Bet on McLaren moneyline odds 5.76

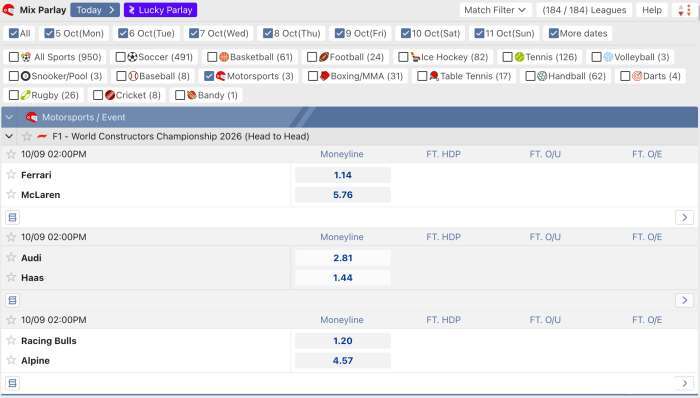343,195
